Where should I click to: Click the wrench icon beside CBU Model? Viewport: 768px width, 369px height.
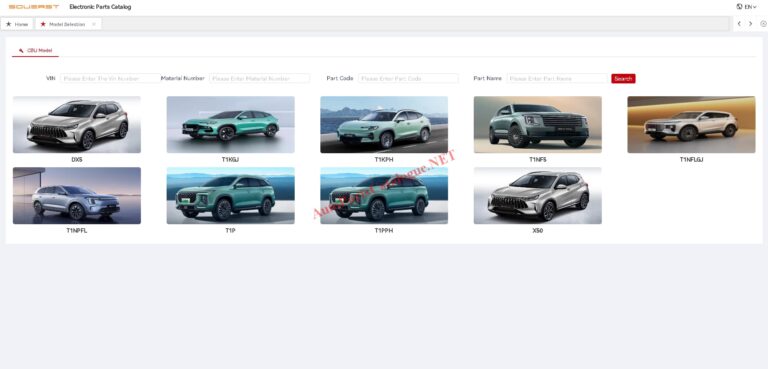coord(21,50)
